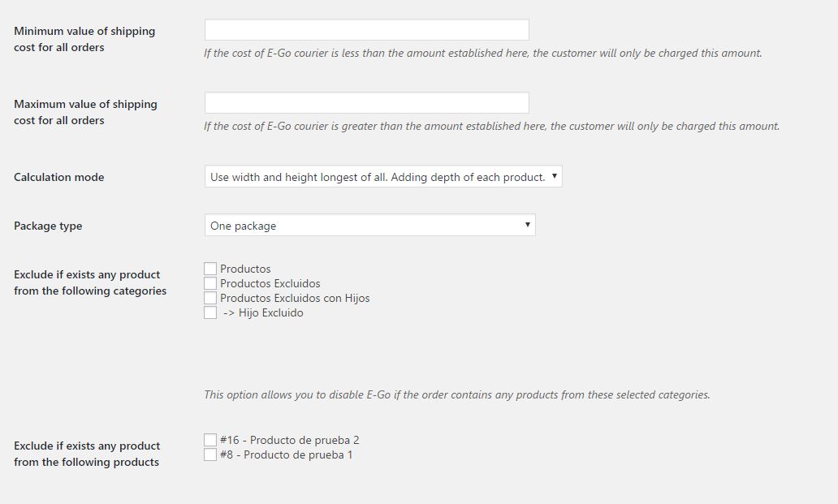Toggle the Hijo Excluido checkbox
Viewport: 838px width, 504px height.
210,312
